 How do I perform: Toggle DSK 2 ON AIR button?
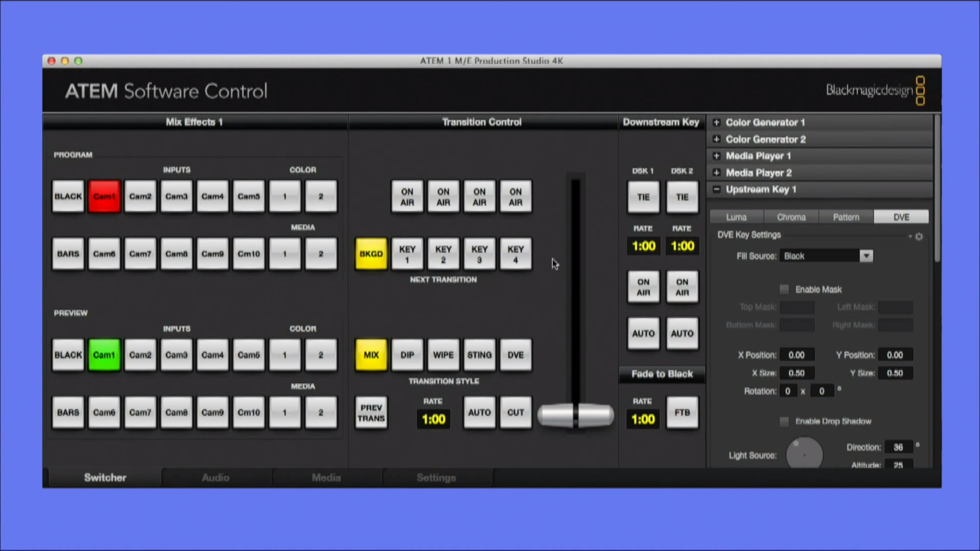[x=682, y=287]
